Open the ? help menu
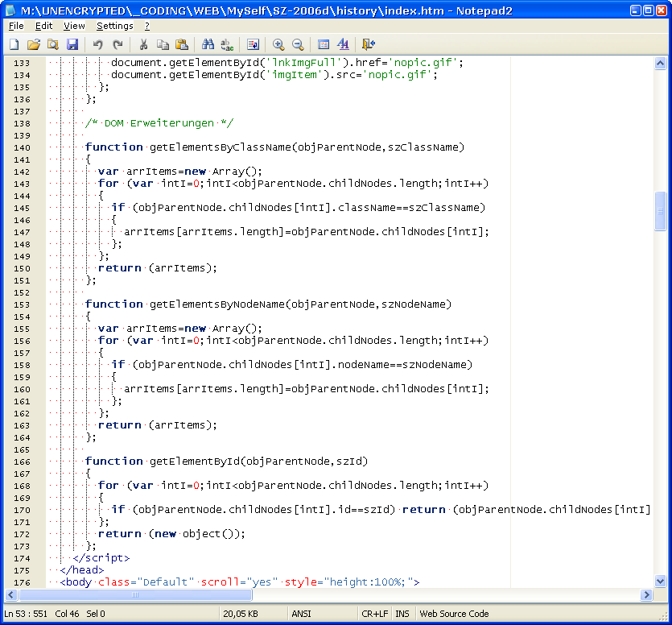This screenshot has height=625, width=672. pyautogui.click(x=147, y=26)
